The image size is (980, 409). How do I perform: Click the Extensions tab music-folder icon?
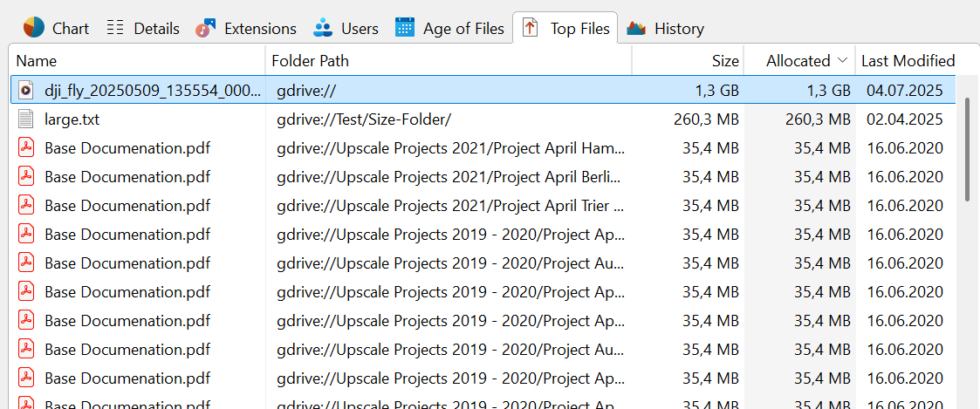pyautogui.click(x=206, y=28)
